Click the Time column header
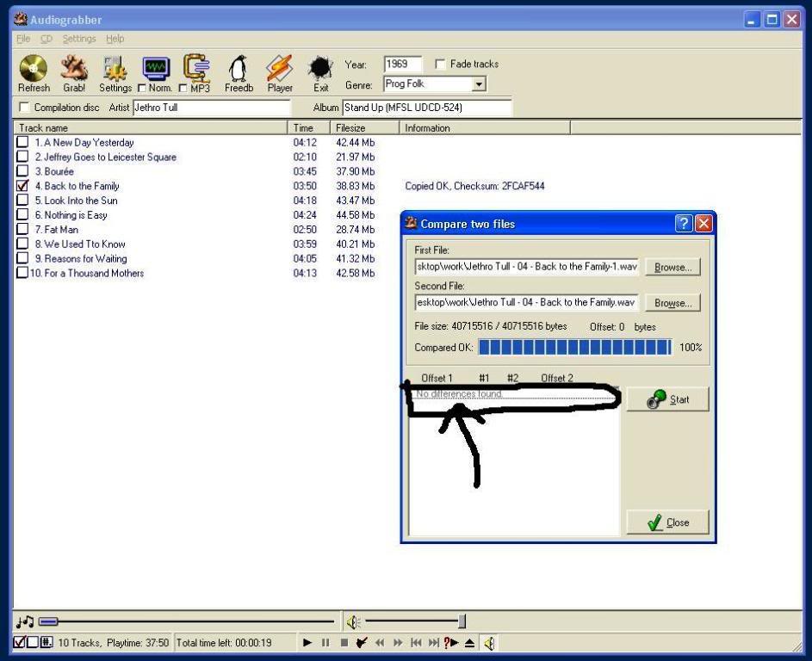 click(308, 128)
